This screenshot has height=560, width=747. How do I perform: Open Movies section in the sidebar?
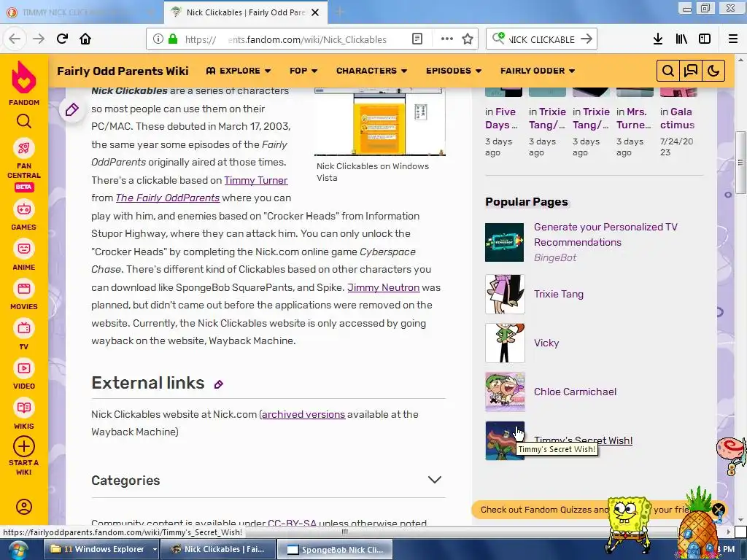[24, 295]
